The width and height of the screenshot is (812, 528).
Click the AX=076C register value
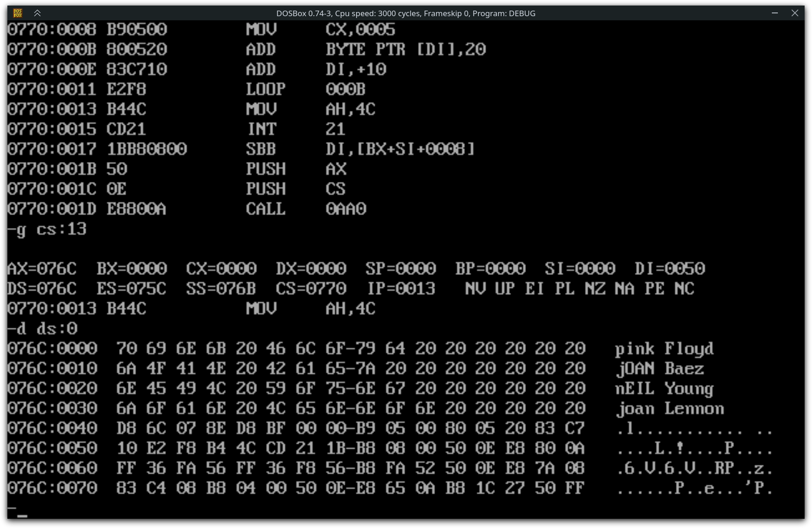(x=42, y=269)
